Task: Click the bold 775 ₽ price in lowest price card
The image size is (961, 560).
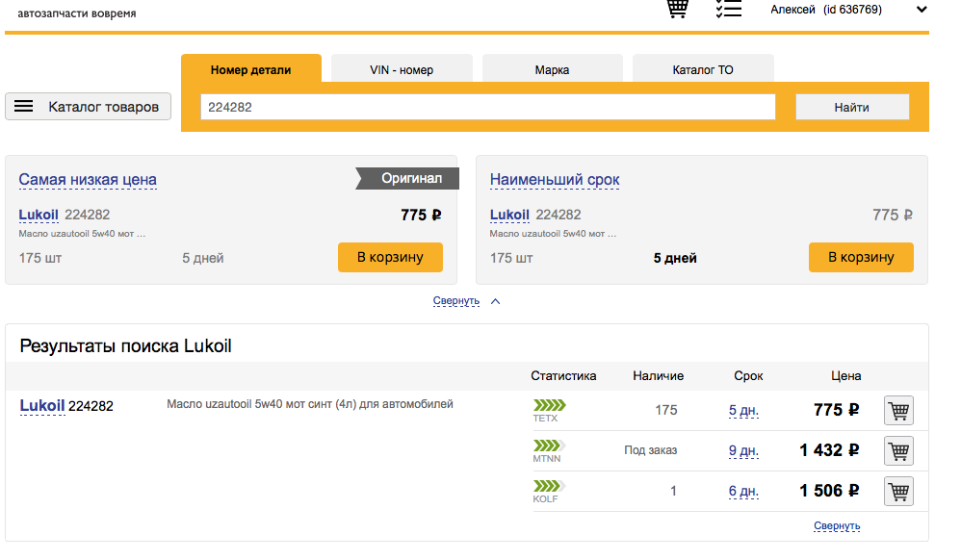Action: [421, 216]
